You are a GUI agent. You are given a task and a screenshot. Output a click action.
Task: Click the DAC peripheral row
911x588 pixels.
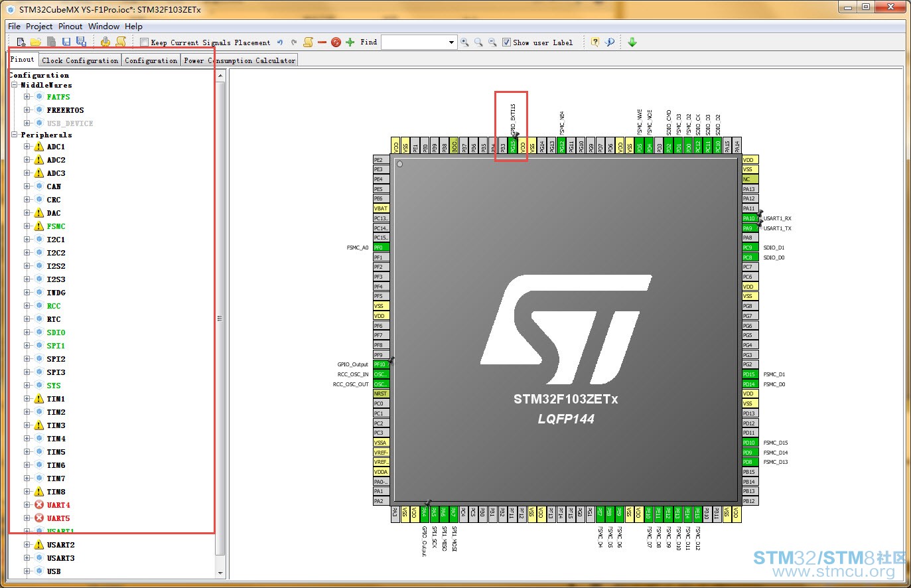[53, 213]
